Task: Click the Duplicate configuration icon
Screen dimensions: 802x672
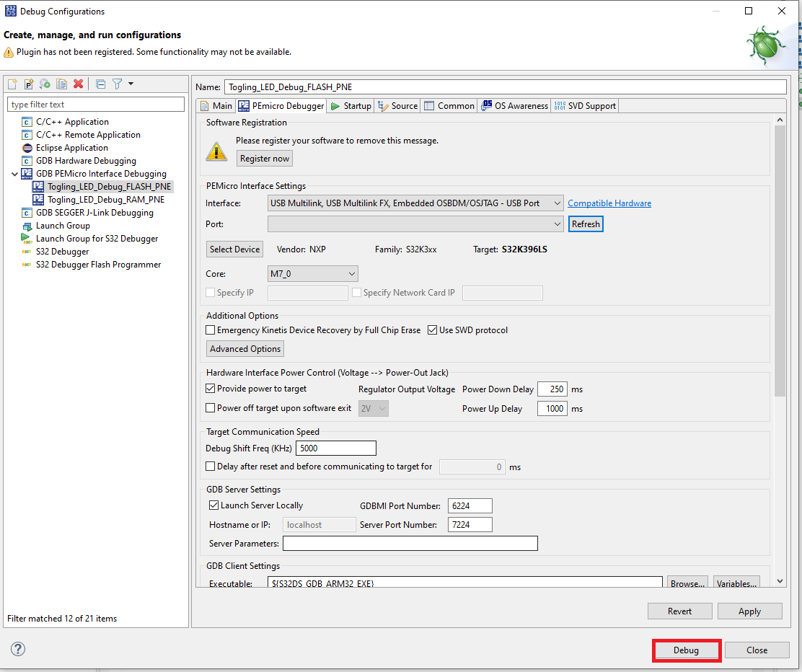Action: tap(62, 84)
